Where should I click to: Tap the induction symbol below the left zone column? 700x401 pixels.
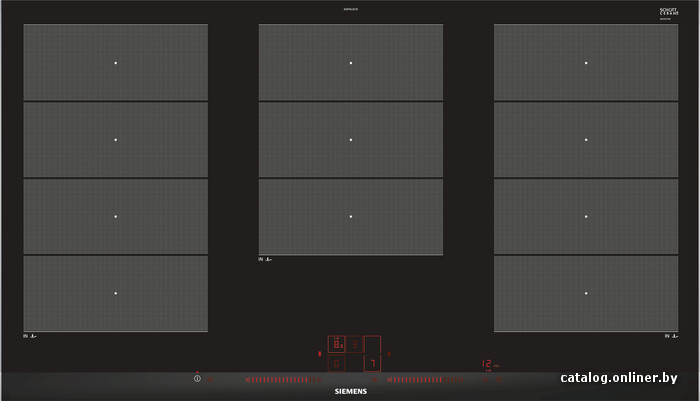(30, 336)
